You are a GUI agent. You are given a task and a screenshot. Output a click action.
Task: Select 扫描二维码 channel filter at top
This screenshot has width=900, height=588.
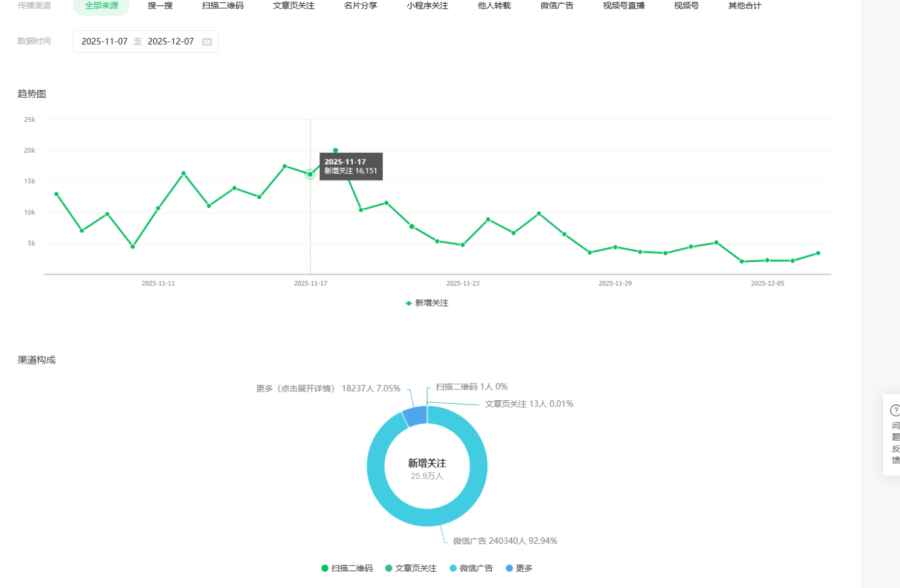coord(223,5)
